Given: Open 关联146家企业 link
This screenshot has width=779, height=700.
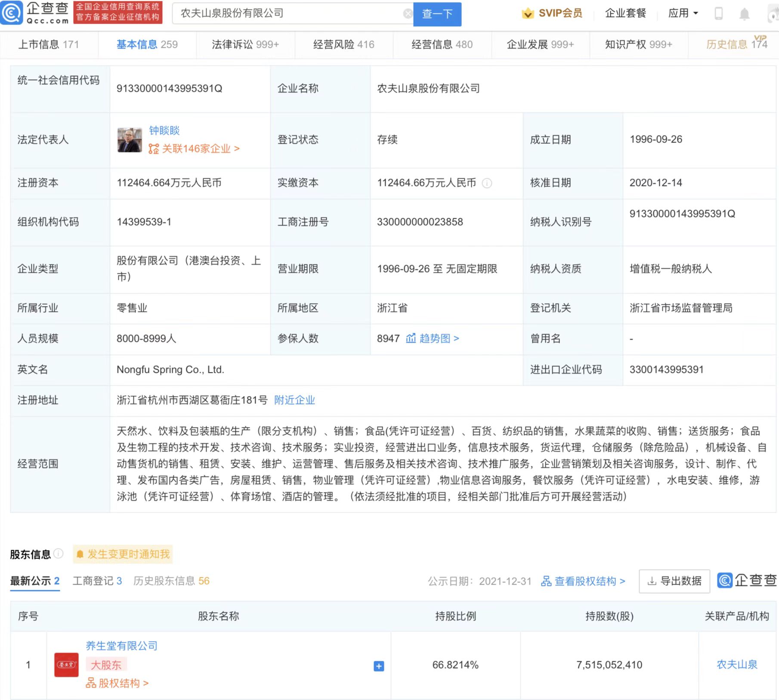Looking at the screenshot, I should (200, 149).
